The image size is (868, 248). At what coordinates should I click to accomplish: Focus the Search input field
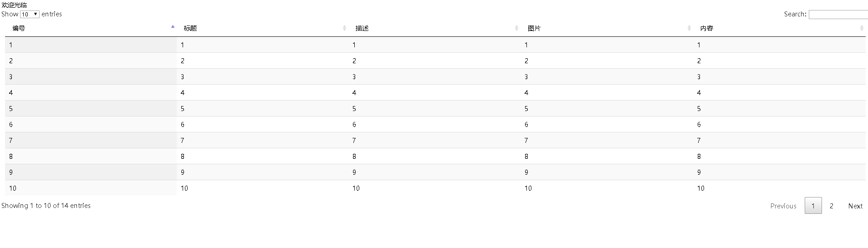point(838,15)
